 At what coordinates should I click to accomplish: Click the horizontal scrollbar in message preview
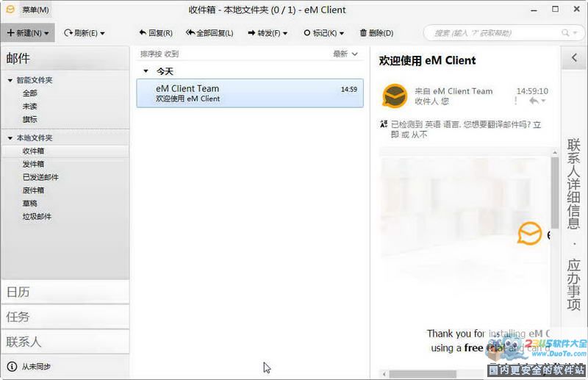coord(422,374)
